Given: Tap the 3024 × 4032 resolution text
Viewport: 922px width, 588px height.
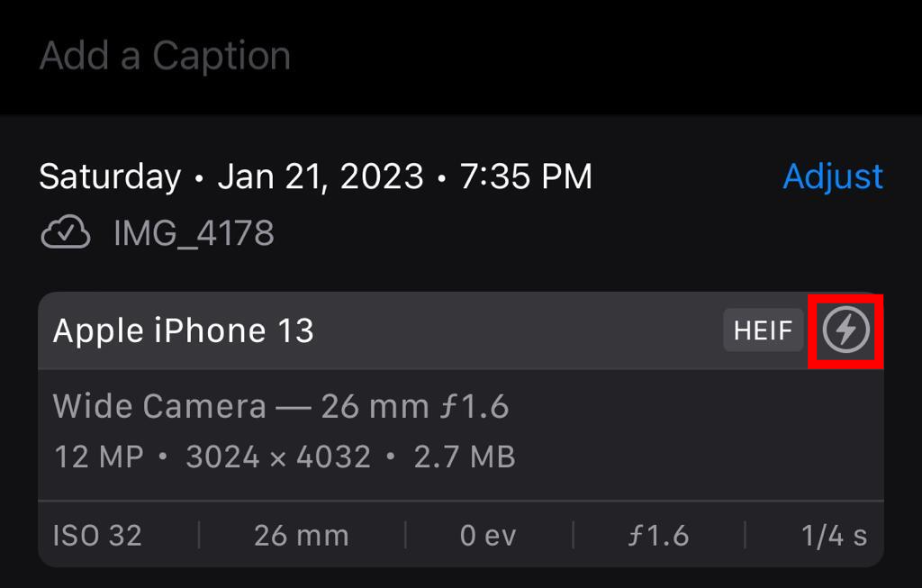Looking at the screenshot, I should (278, 457).
